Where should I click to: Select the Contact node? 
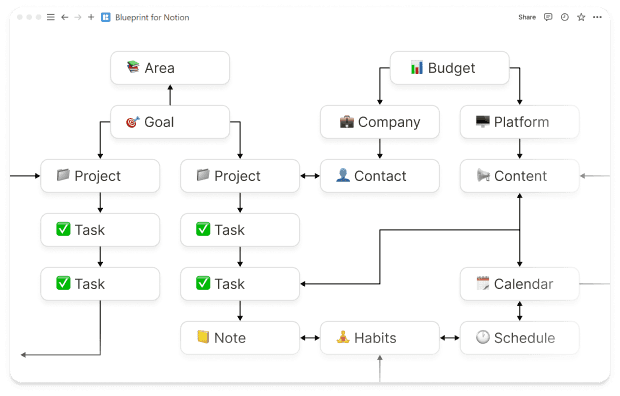pos(380,176)
